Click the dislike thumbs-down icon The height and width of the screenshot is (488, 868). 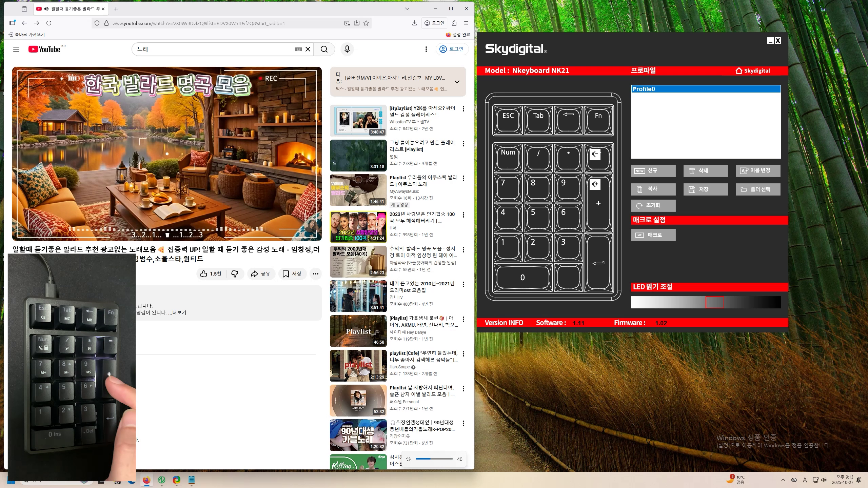[x=235, y=274]
